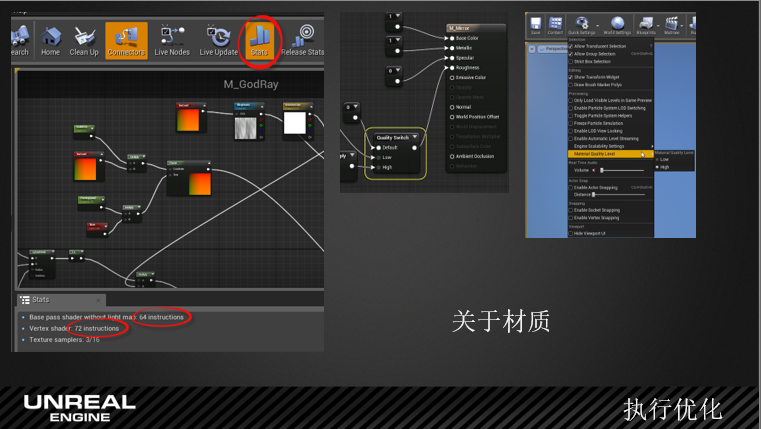Screen dimensions: 761x429
Task: Click the Metallic input pin
Action: point(452,48)
